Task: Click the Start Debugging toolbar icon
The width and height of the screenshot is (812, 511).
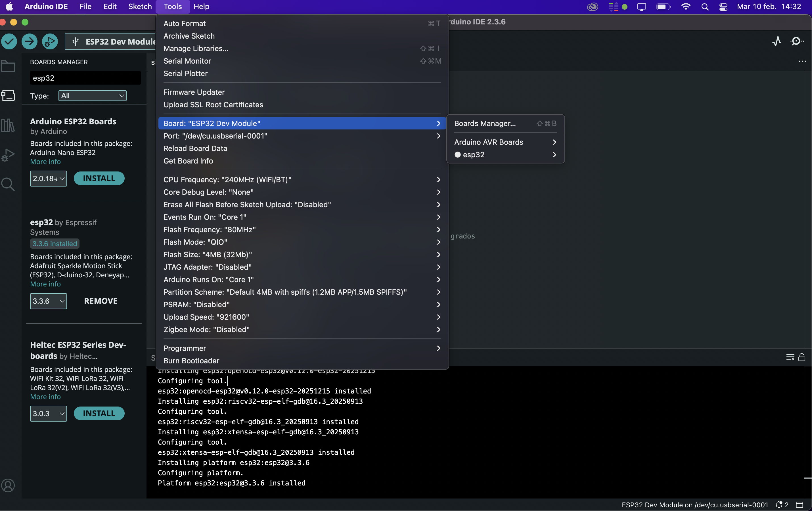Action: pyautogui.click(x=50, y=41)
